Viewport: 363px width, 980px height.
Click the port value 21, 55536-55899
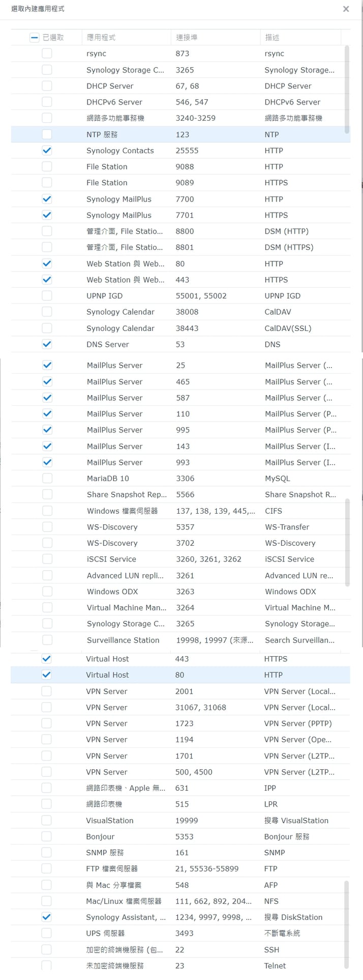coord(207,869)
